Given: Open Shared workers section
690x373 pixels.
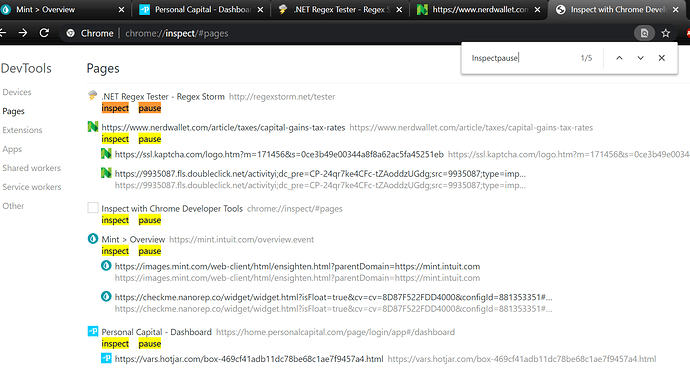Looking at the screenshot, I should 32,168.
